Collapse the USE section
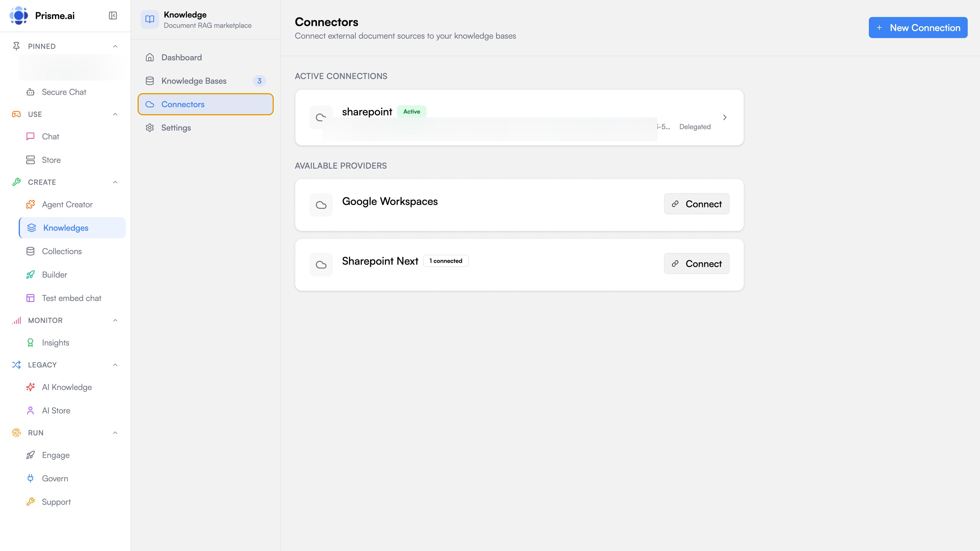Viewport: 980px width, 551px height. [x=115, y=114]
